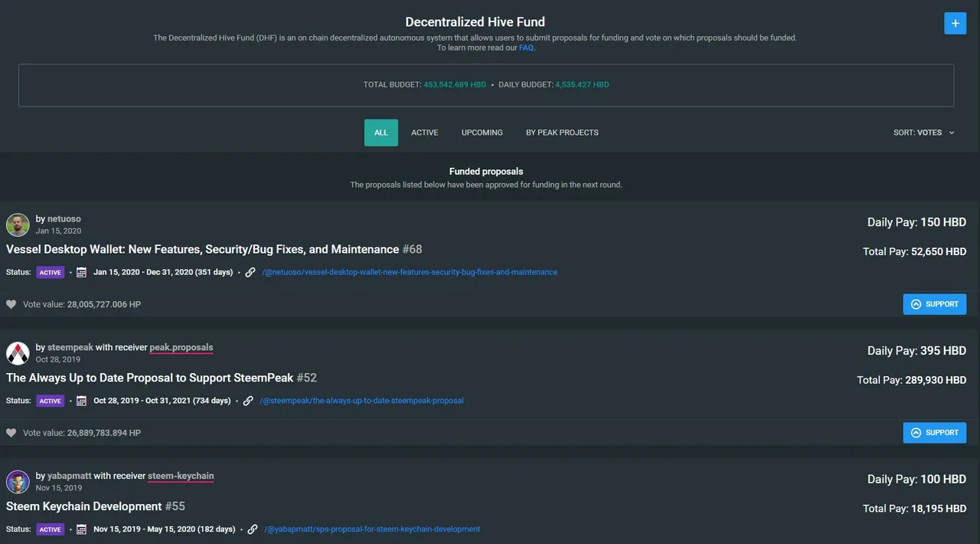Click date Oct 28, 2019 under steempeak
The image size is (980, 544).
coord(57,359)
